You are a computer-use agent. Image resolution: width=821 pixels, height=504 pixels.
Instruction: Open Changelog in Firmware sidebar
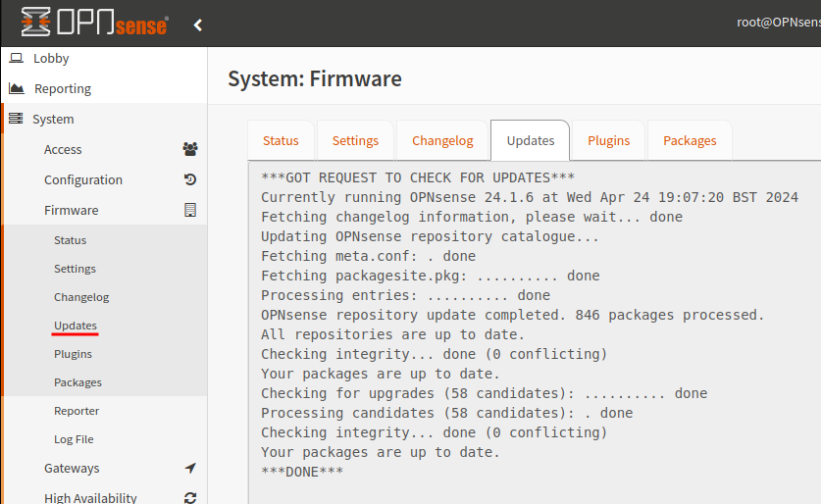pos(81,297)
